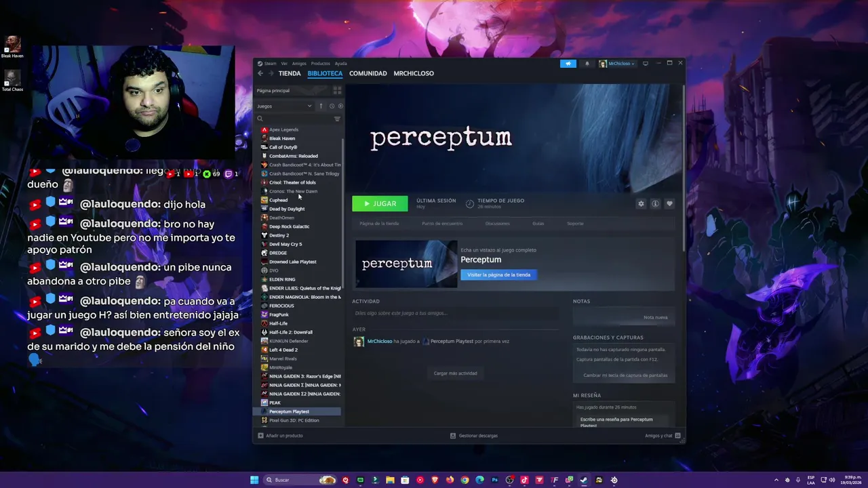Open Amigos y chat
Image resolution: width=868 pixels, height=488 pixels.
(x=663, y=435)
